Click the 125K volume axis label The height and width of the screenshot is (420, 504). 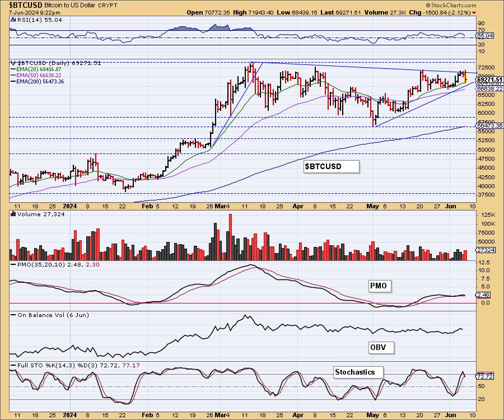487,214
